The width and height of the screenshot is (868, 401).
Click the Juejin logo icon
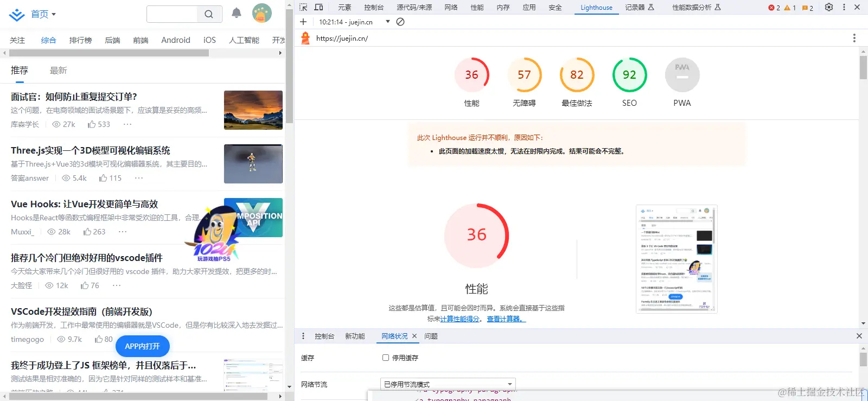click(17, 15)
